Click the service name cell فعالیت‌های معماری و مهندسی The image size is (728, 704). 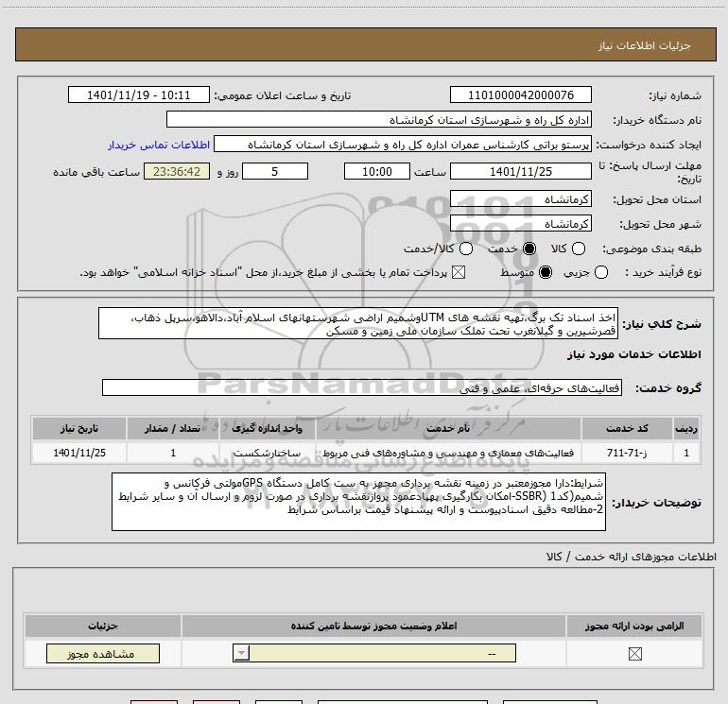[448, 453]
